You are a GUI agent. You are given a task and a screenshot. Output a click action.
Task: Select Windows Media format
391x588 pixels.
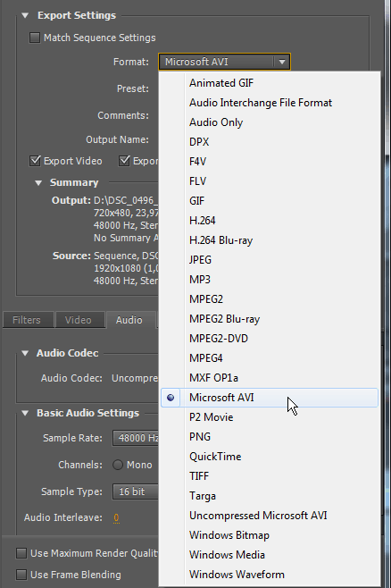270,555
